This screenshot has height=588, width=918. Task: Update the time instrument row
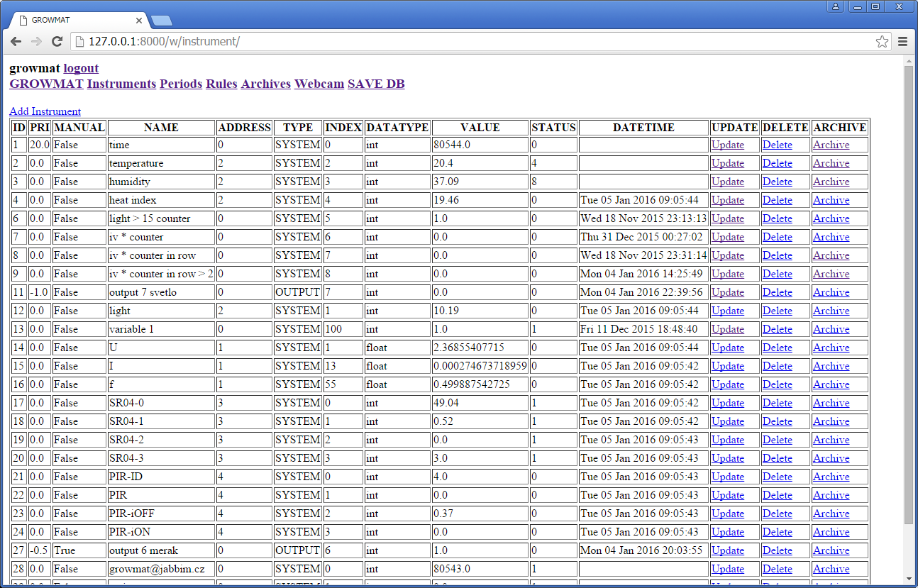click(728, 145)
